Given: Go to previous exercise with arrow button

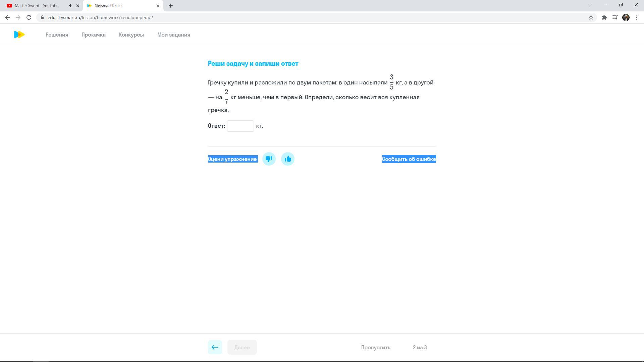Looking at the screenshot, I should click(215, 347).
